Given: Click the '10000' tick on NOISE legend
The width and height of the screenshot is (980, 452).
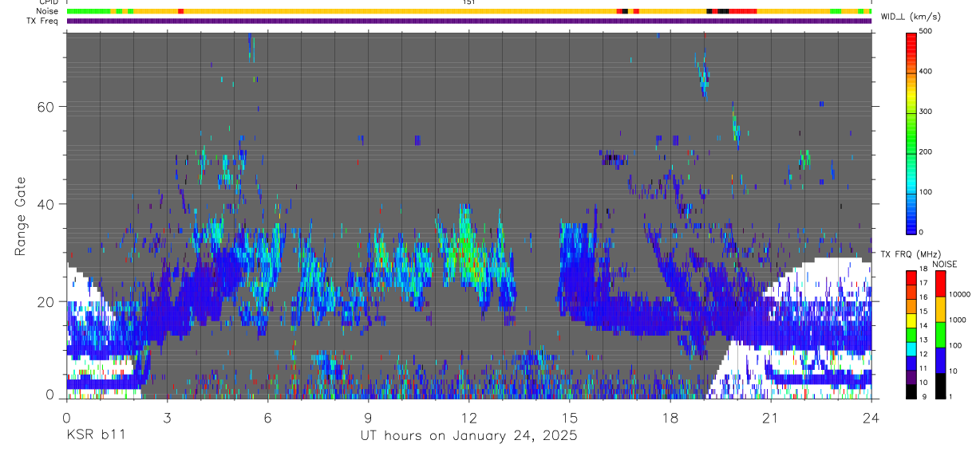Looking at the screenshot, I should (x=959, y=294).
